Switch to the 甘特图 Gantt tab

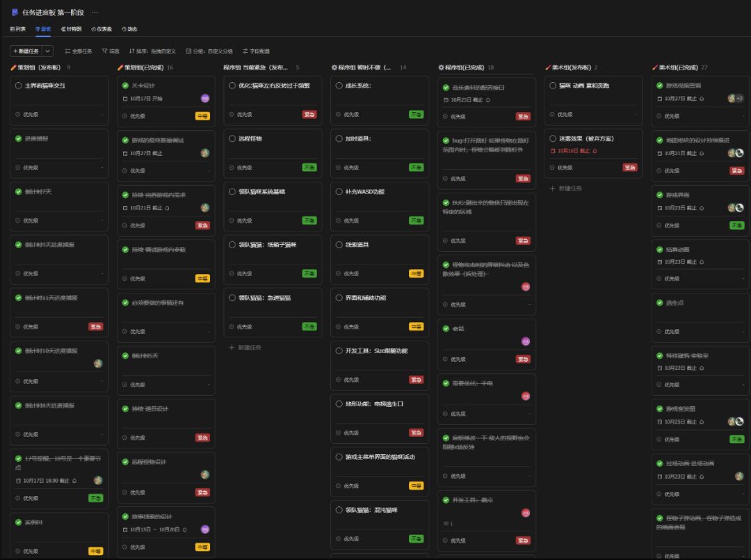71,29
